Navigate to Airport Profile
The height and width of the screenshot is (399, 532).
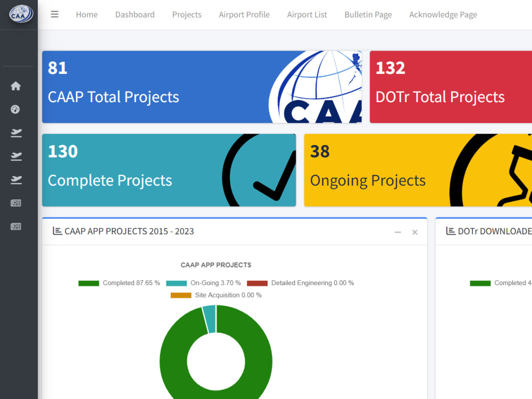(x=244, y=14)
